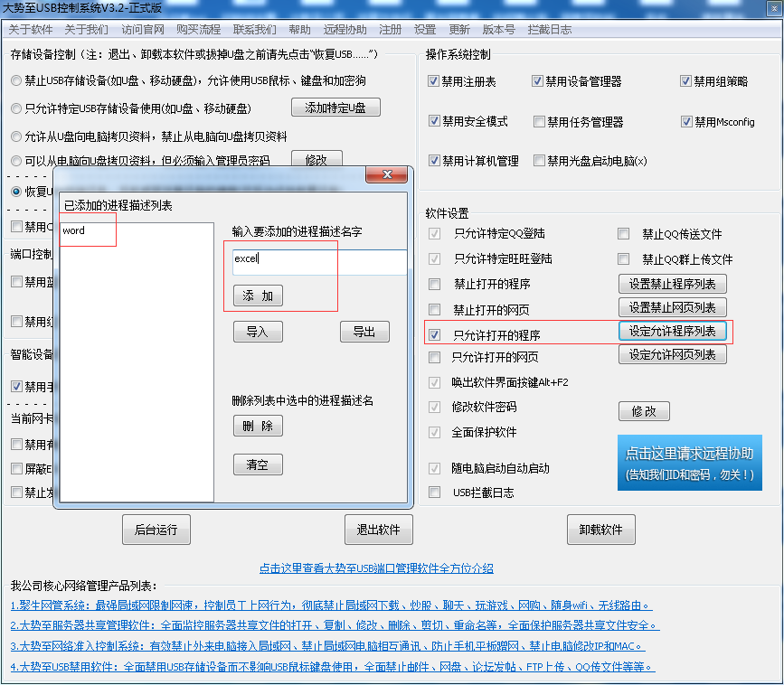
Task: Open the 远程协助 menu item
Action: [x=345, y=29]
